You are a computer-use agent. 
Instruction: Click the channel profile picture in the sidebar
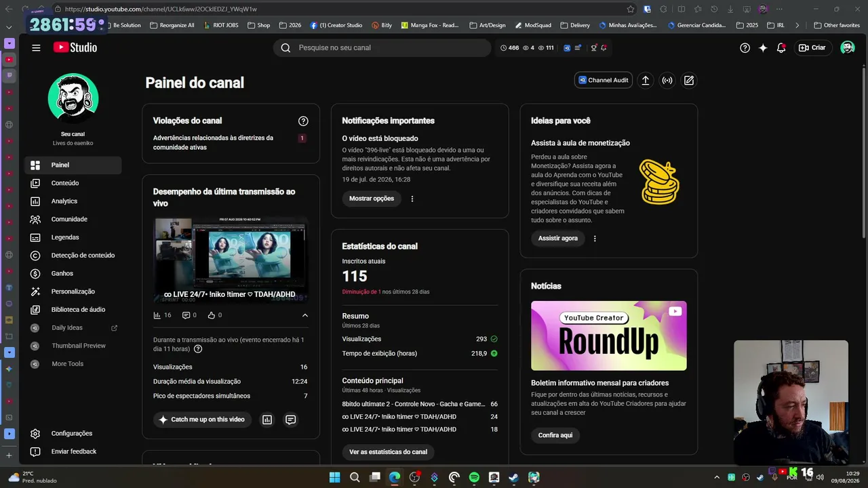pos(73,98)
